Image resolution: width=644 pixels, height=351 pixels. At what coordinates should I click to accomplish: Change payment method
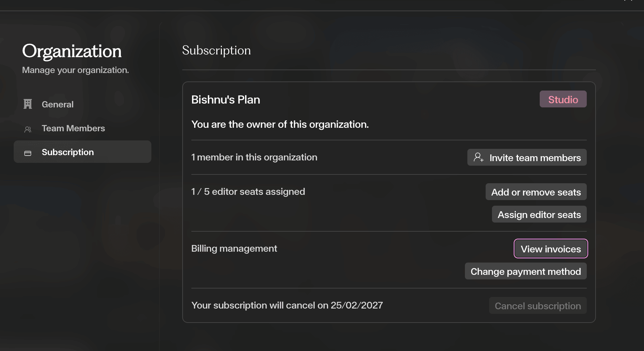click(x=526, y=271)
